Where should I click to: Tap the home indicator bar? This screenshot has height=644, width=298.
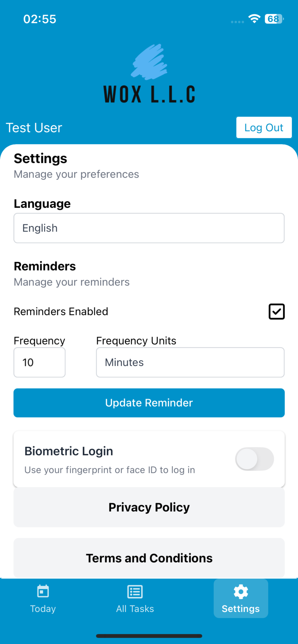[x=149, y=636]
